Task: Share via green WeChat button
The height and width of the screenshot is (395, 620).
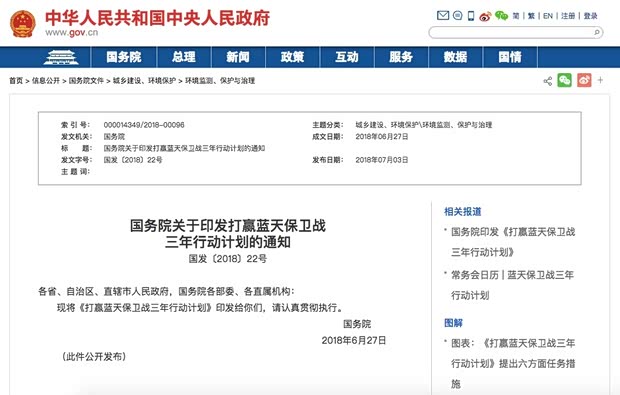Action: click(x=565, y=80)
